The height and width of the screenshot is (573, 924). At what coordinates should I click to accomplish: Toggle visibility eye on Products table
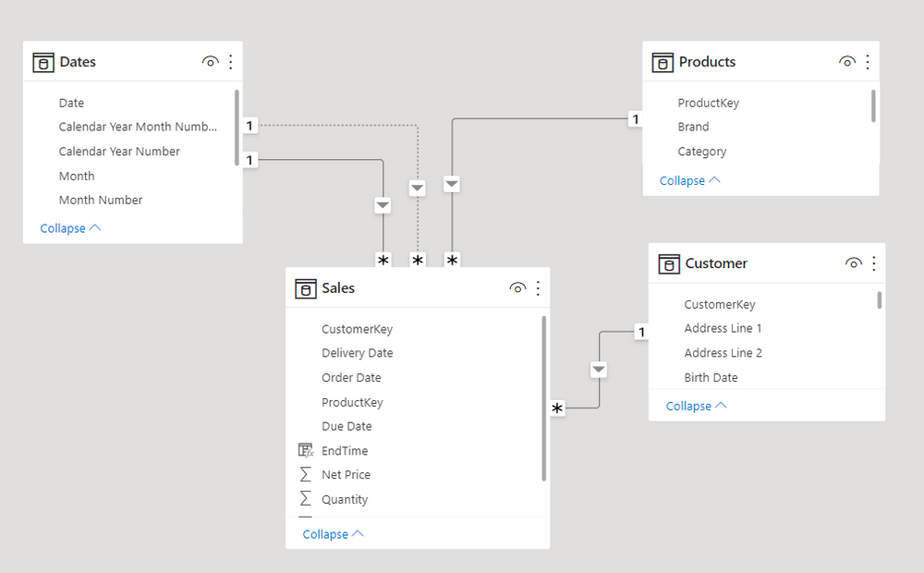846,62
